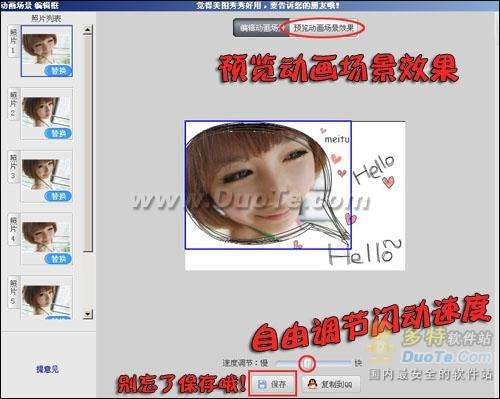500x399 pixels.
Task: Click the 快 end of speed slider
Action: coord(358,363)
